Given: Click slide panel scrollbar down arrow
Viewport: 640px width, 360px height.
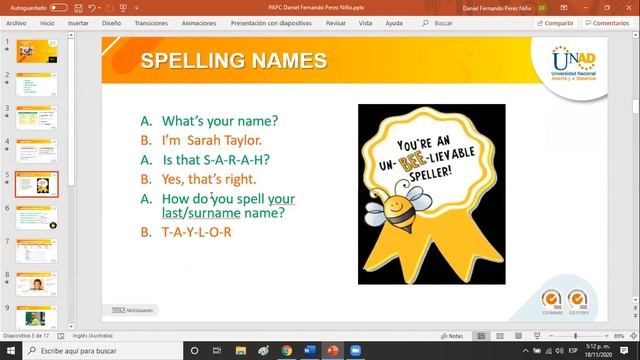Looking at the screenshot, I should 71,326.
